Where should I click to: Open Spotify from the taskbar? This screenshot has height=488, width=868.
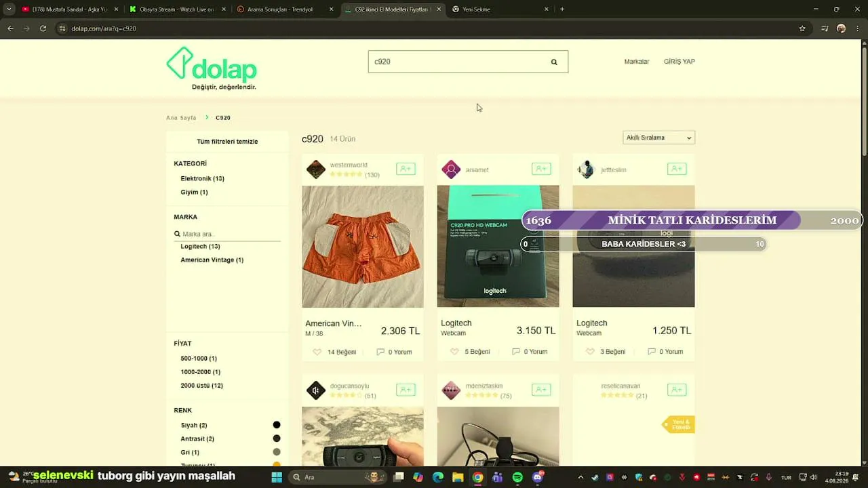click(517, 477)
